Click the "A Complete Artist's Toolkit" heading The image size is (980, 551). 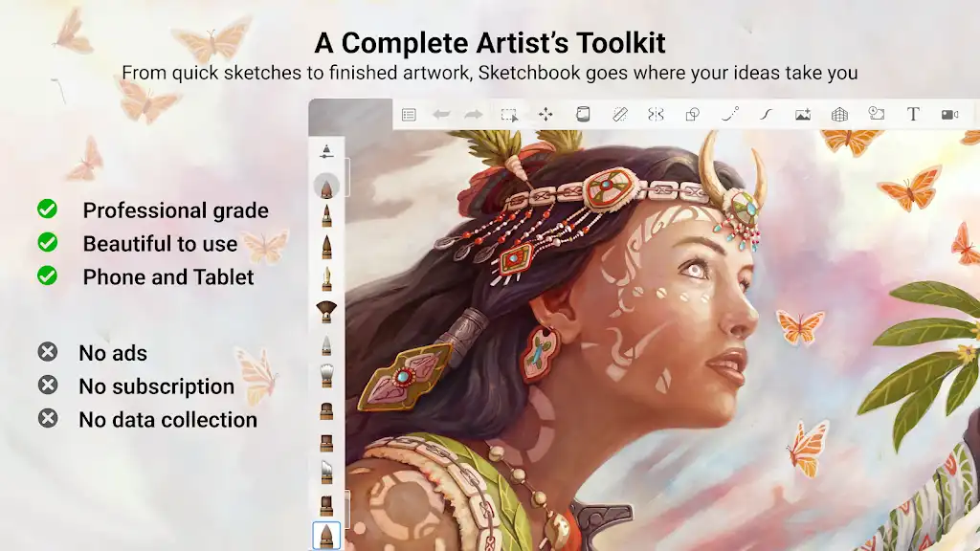click(x=490, y=43)
